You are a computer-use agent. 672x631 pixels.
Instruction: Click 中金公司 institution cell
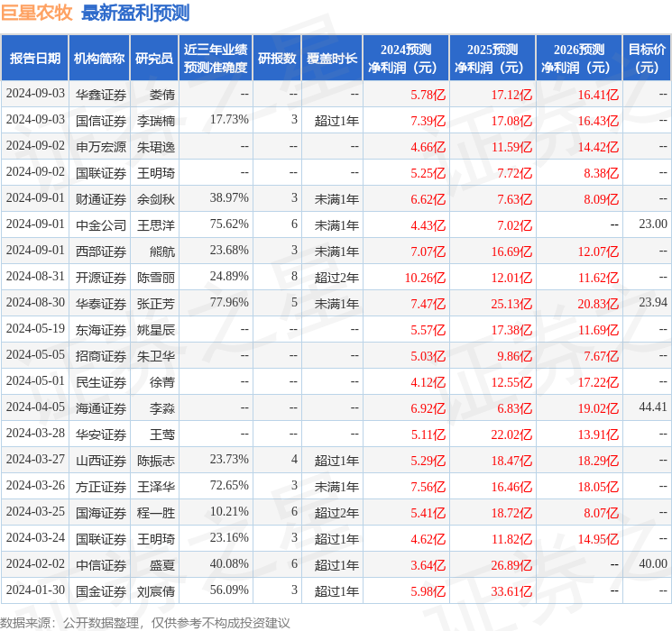pyautogui.click(x=101, y=225)
